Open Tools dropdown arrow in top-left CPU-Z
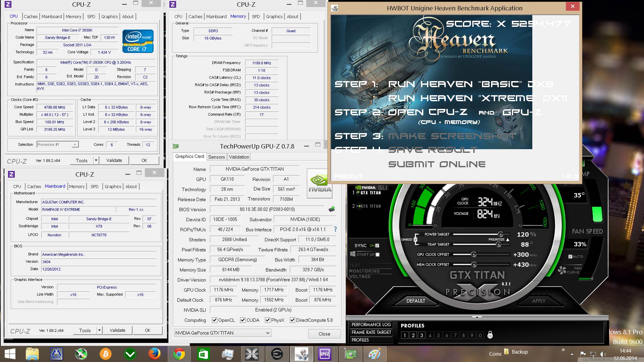Viewport: 644px width, 362px height. pyautogui.click(x=96, y=160)
